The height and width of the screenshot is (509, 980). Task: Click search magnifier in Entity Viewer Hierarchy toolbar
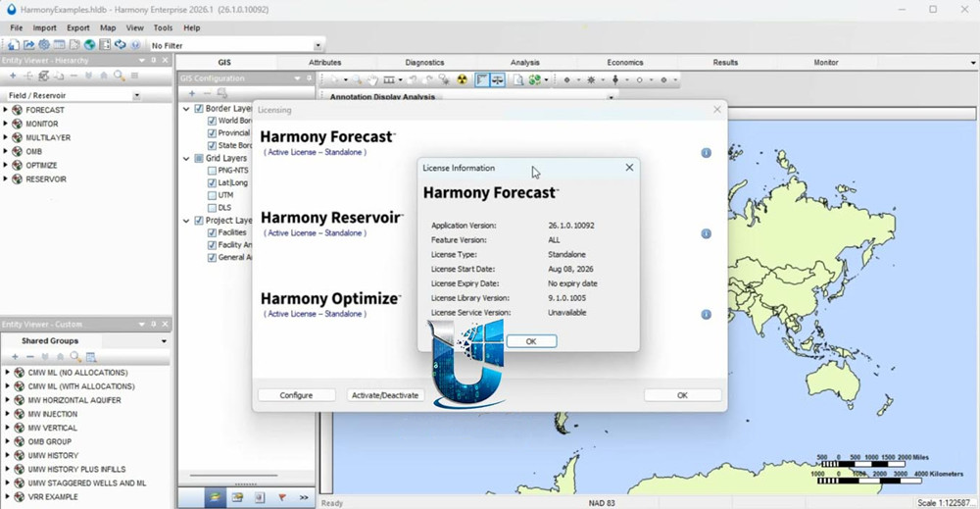coord(119,76)
